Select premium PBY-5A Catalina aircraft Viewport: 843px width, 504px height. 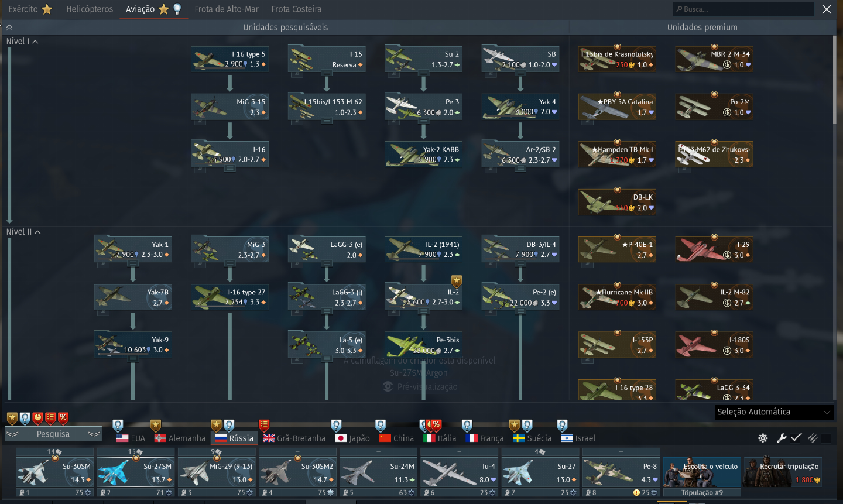pos(617,107)
